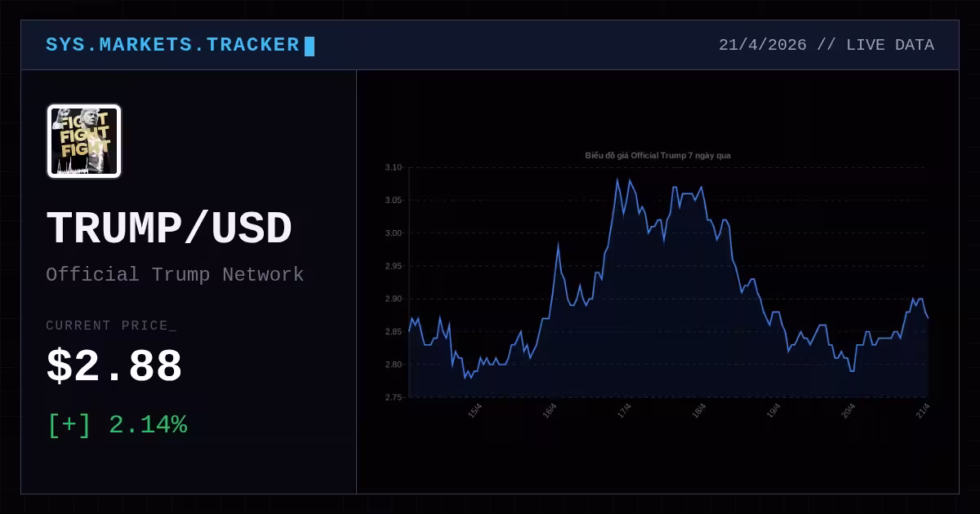Click the CURRENT PRICE_ label
The image size is (980, 514).
click(111, 326)
